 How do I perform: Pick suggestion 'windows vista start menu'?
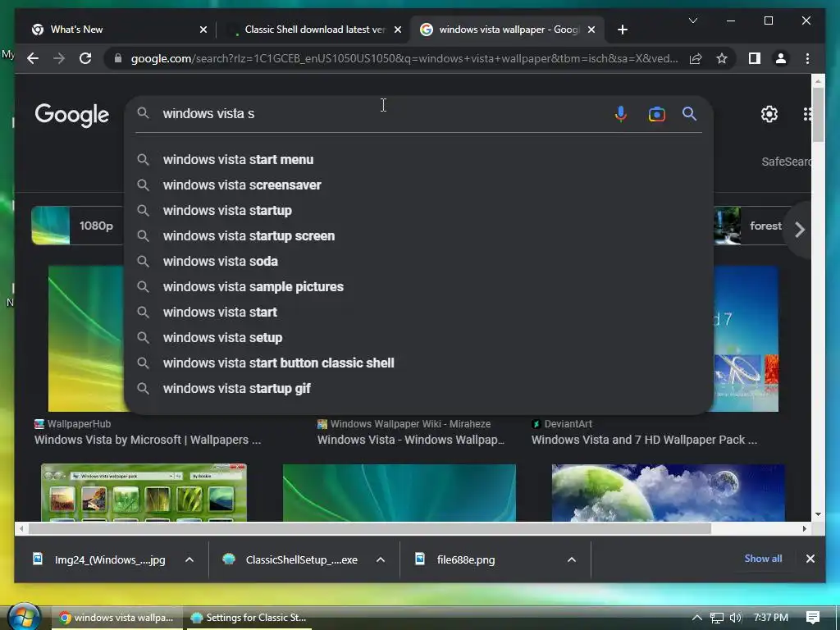418,160
